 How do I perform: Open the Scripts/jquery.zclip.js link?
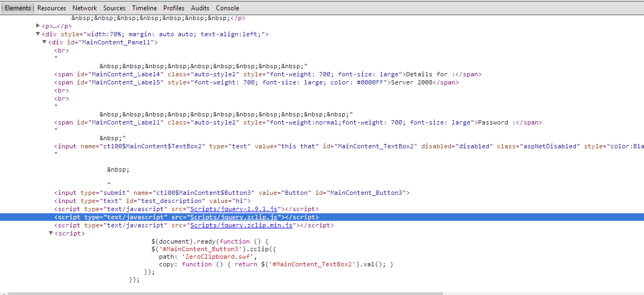tap(234, 217)
